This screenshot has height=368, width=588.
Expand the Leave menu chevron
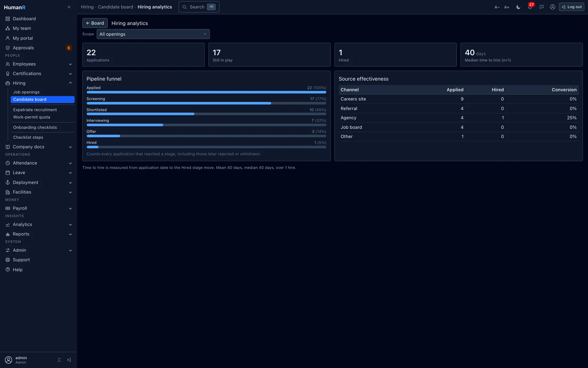tap(70, 173)
